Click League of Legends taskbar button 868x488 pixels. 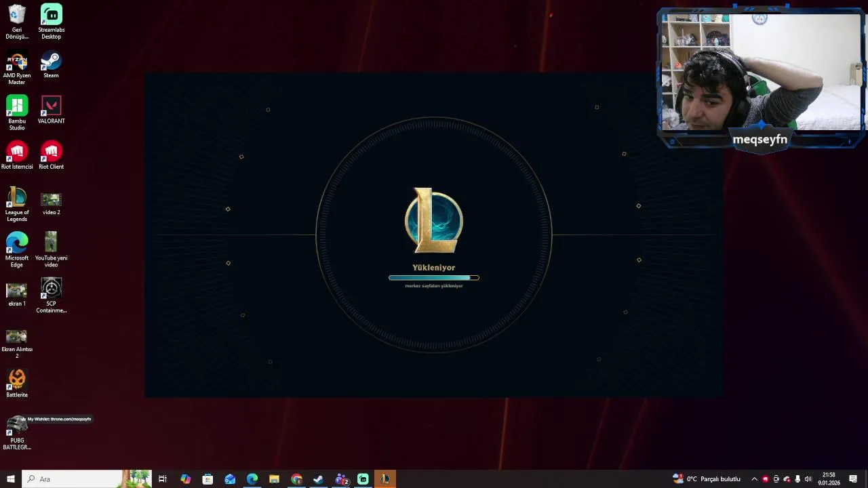pyautogui.click(x=385, y=479)
